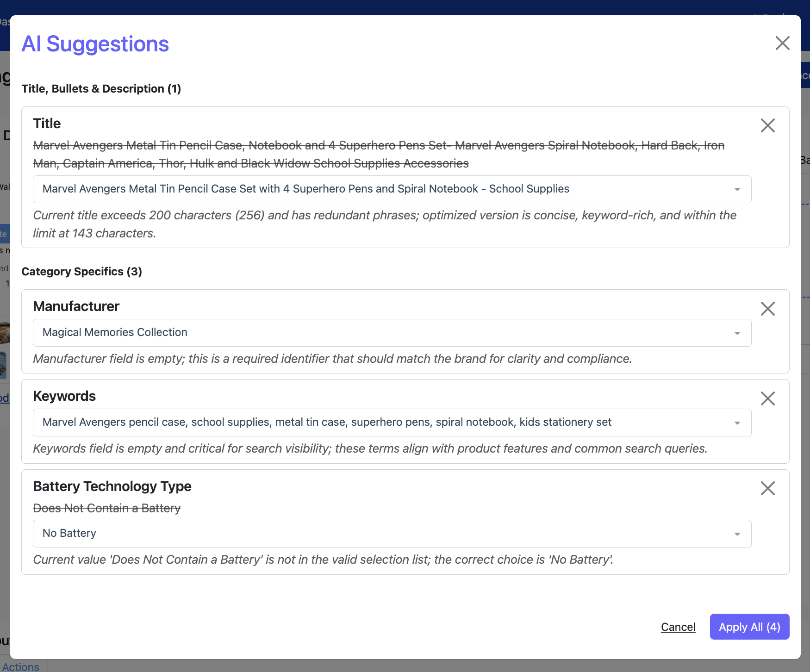Image resolution: width=810 pixels, height=672 pixels.
Task: Dismiss the Battery Technology Type suggestion
Action: (767, 488)
